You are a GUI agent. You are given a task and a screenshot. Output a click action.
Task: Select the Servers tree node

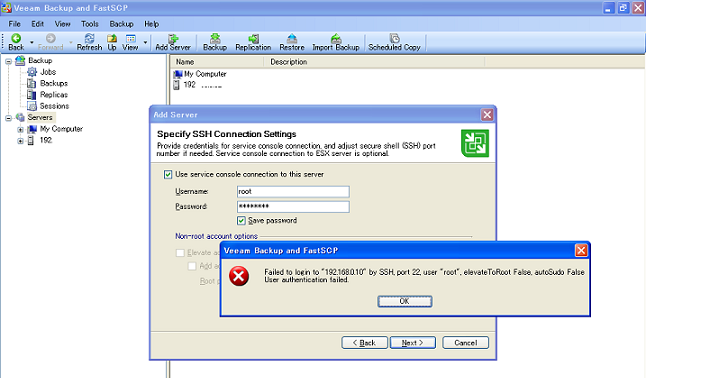tap(40, 118)
